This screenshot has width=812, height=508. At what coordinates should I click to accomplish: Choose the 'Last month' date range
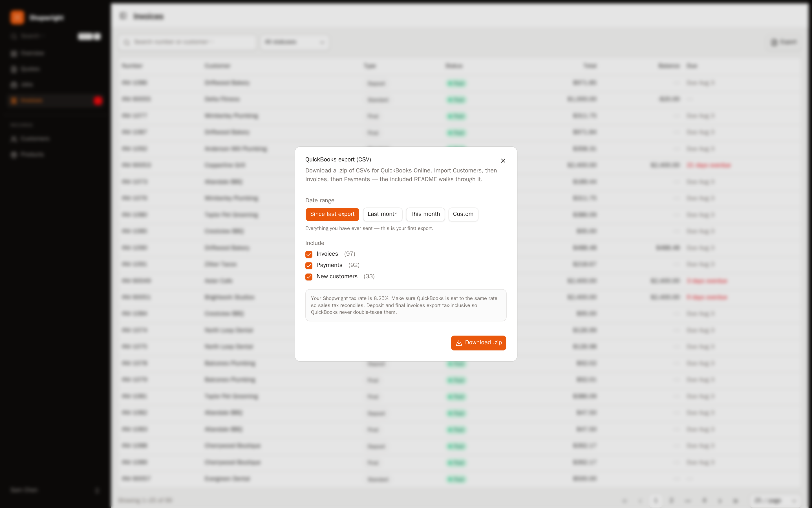click(x=383, y=214)
